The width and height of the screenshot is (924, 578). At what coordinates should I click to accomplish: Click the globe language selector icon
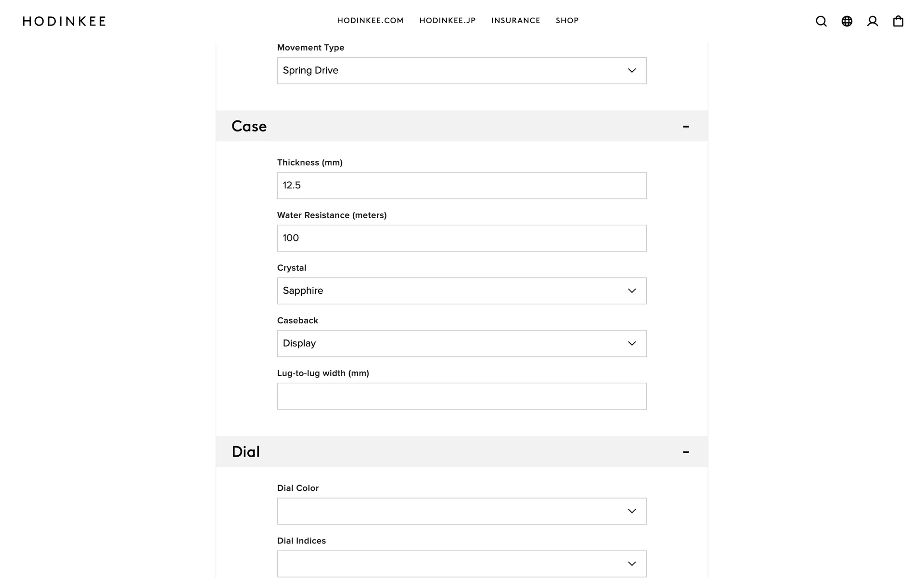(847, 21)
